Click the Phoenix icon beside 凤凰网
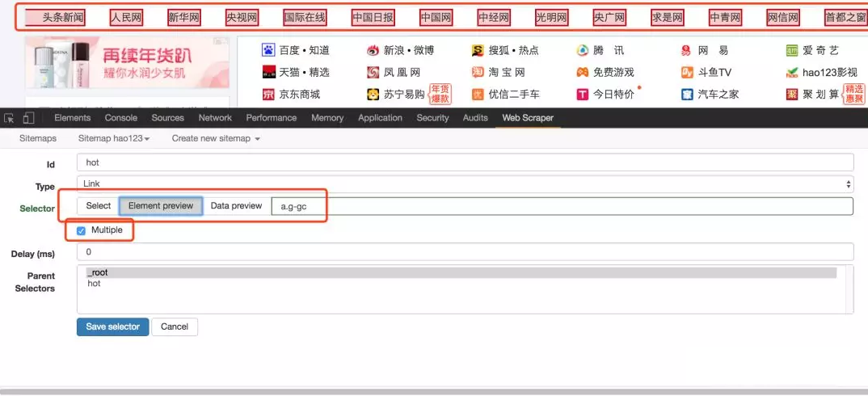This screenshot has height=396, width=868. [x=373, y=73]
